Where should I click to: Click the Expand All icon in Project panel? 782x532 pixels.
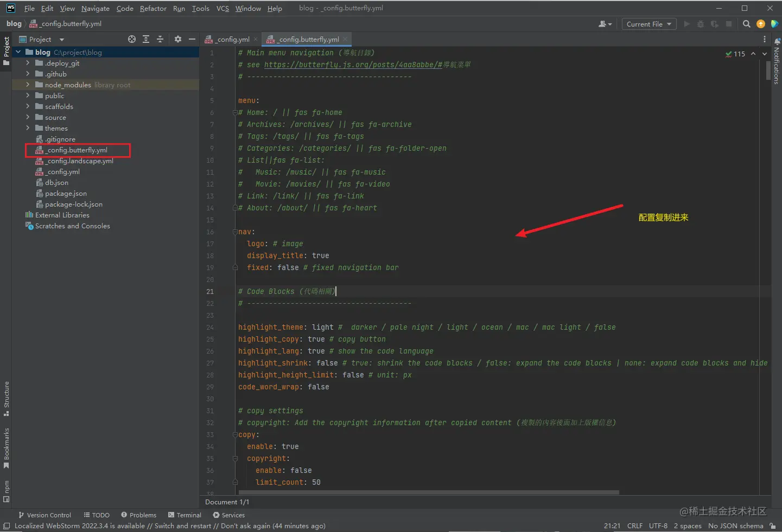tap(146, 39)
